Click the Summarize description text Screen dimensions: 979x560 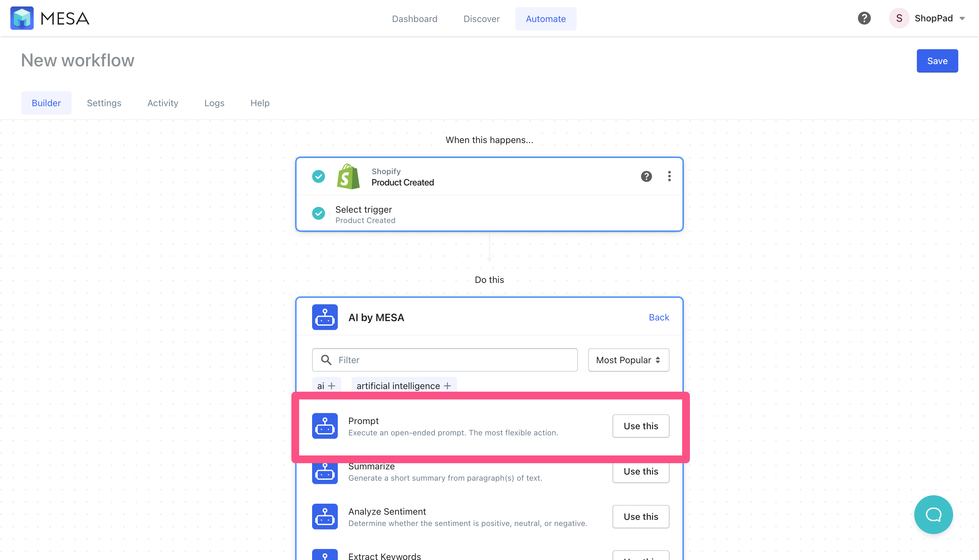click(445, 478)
